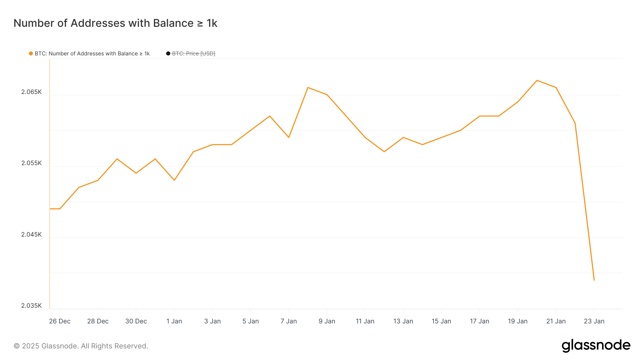Click the 8 Jan peak on the line
The image size is (644, 362).
click(308, 88)
